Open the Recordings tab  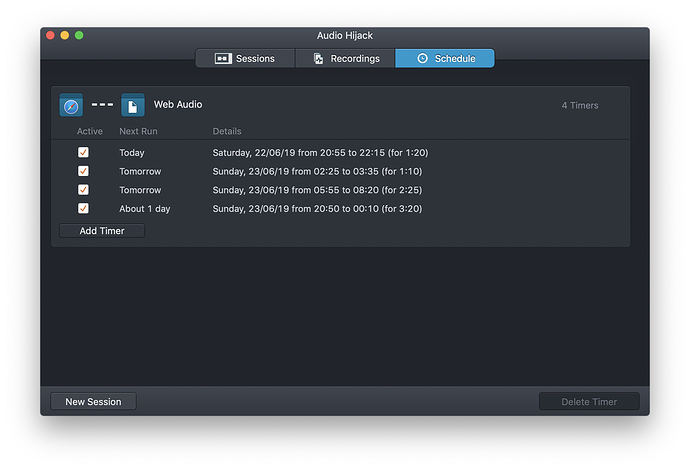345,59
